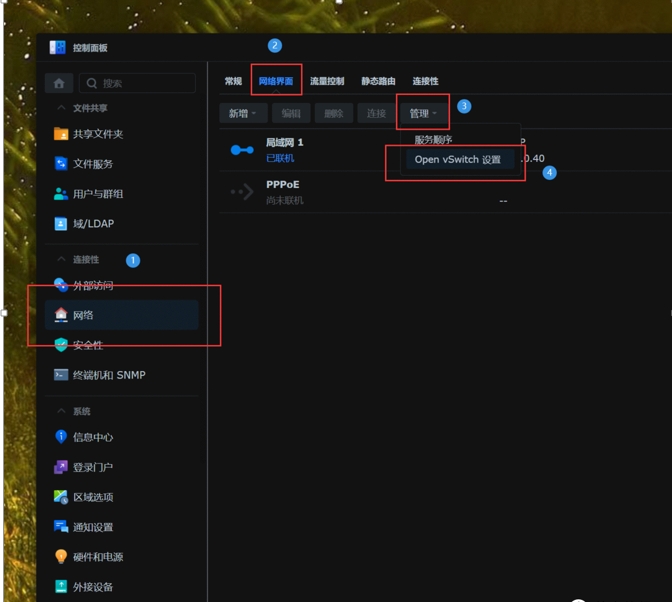Open 域/LDAP domain icon
Image resolution: width=672 pixels, height=602 pixels.
[61, 224]
